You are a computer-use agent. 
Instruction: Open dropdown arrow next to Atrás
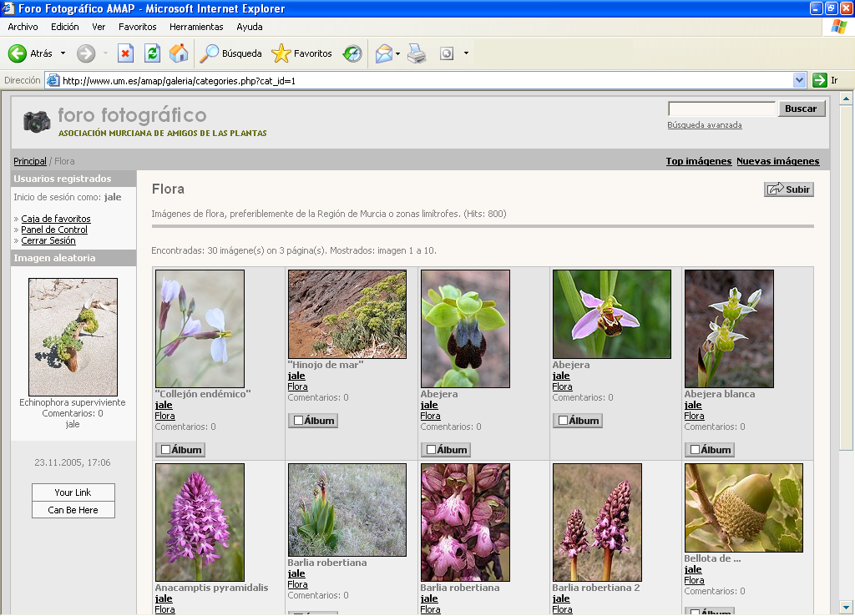(x=63, y=53)
